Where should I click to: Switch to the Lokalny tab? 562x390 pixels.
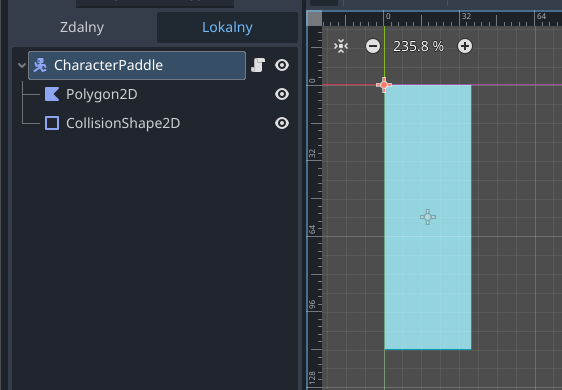tap(227, 27)
